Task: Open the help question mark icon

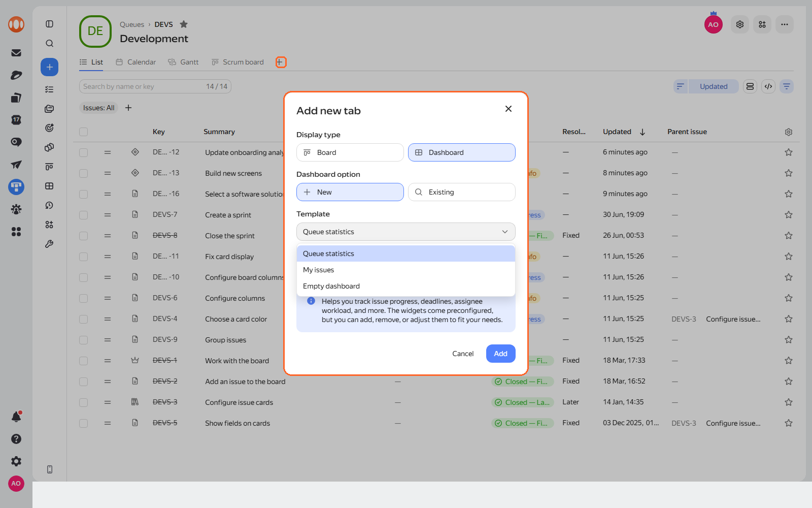Action: click(x=16, y=439)
